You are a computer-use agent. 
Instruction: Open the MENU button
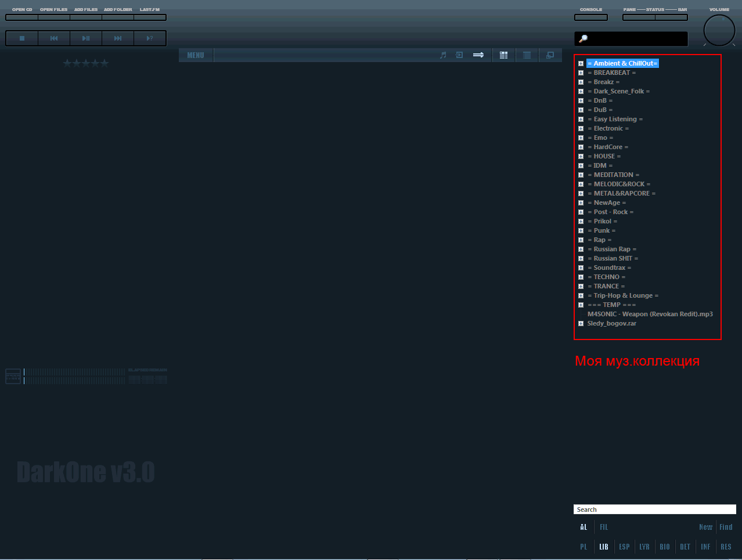[196, 55]
